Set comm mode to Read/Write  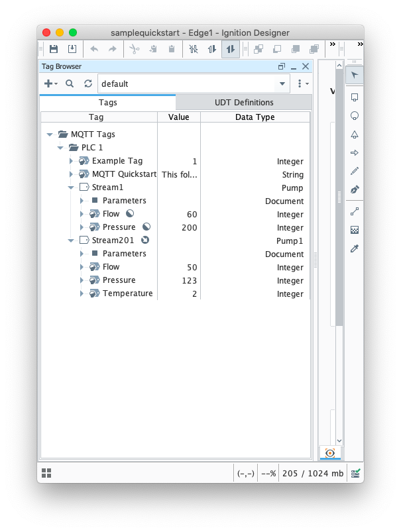231,49
